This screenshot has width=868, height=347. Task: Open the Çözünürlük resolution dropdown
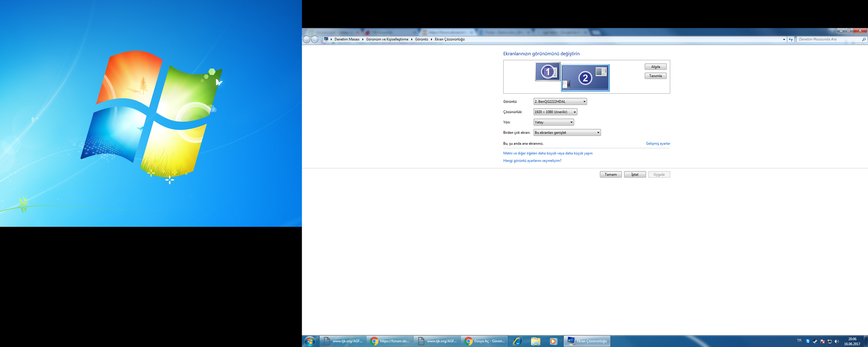(x=555, y=112)
